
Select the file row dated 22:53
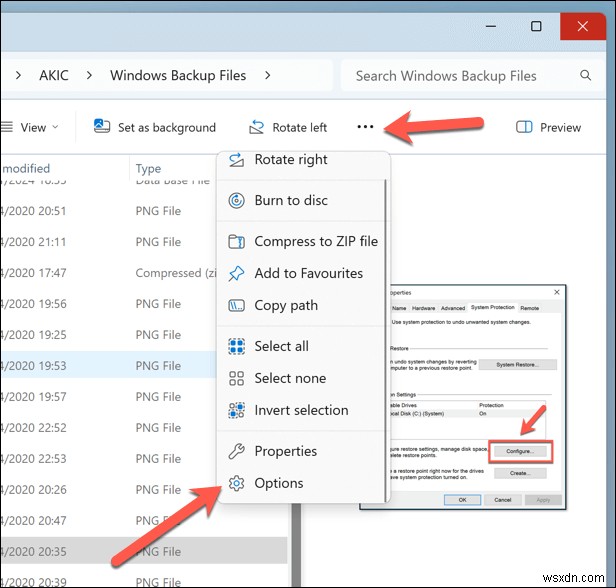coord(108,459)
